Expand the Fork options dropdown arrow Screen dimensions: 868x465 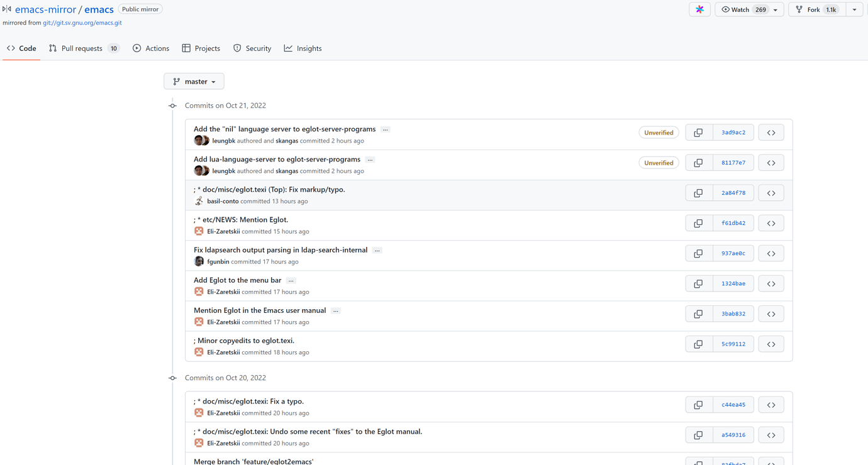(x=854, y=9)
